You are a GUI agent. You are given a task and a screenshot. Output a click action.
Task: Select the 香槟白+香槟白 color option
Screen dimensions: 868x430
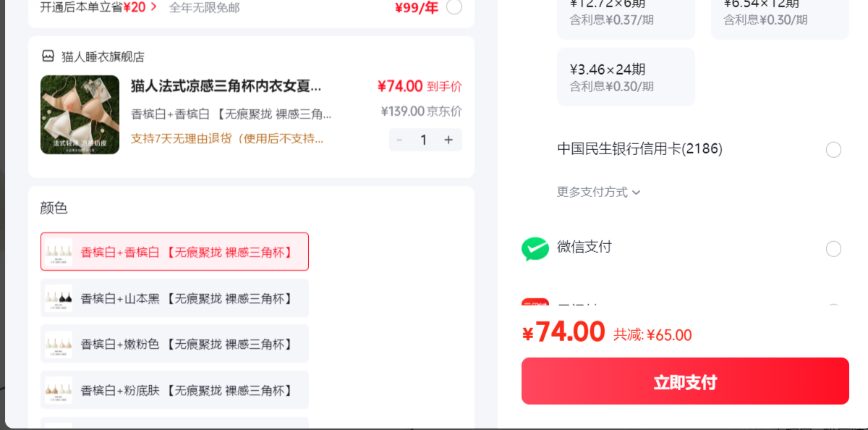tap(174, 252)
